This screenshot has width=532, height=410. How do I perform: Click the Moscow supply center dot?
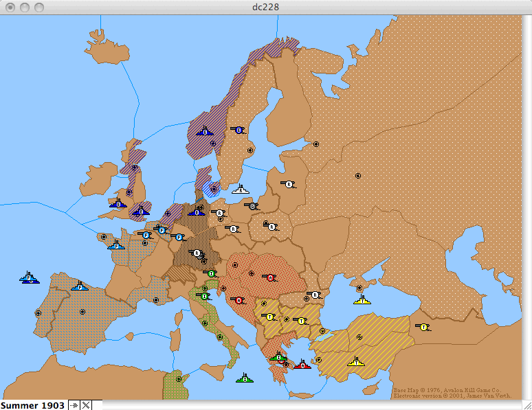(x=357, y=176)
